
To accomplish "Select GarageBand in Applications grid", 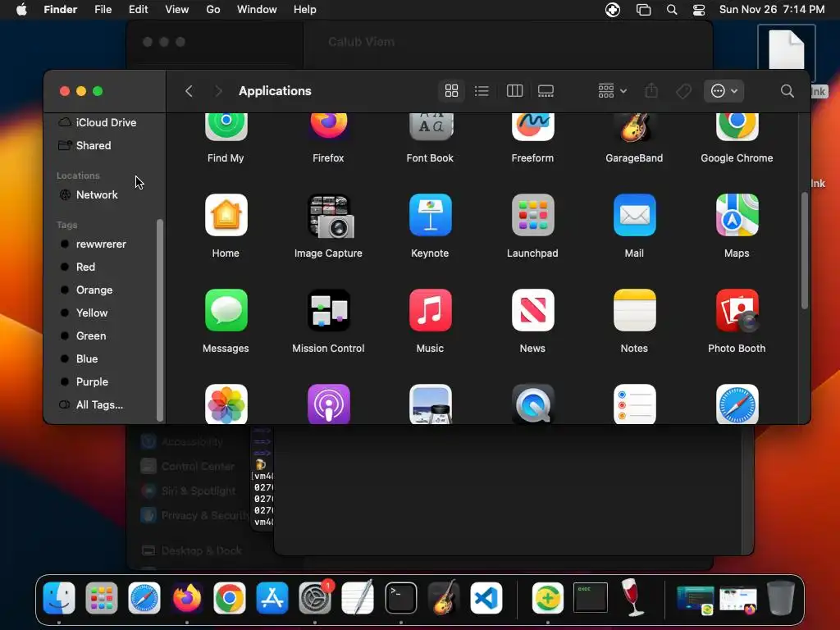I will click(x=634, y=127).
